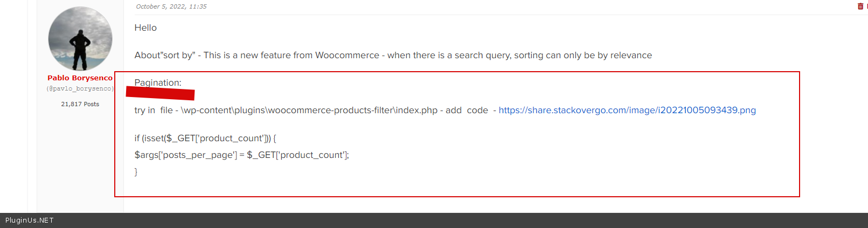The image size is (868, 228).
Task: Click the "add code" text before the link
Action: [x=467, y=110]
